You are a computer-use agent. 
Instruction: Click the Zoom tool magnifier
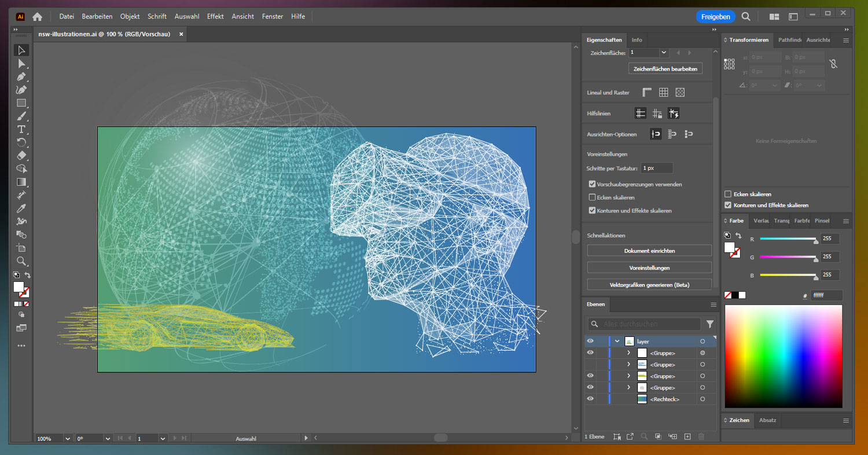coord(21,261)
